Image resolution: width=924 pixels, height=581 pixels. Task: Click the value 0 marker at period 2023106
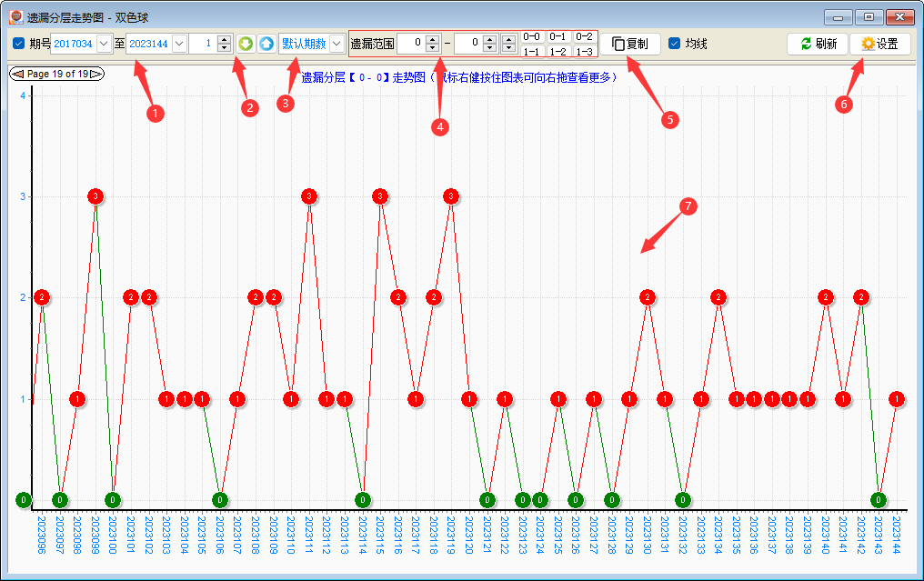pos(220,500)
